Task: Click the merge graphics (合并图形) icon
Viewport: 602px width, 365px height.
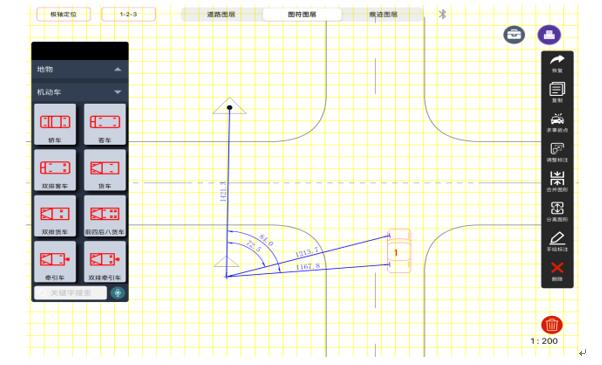Action: [557, 182]
